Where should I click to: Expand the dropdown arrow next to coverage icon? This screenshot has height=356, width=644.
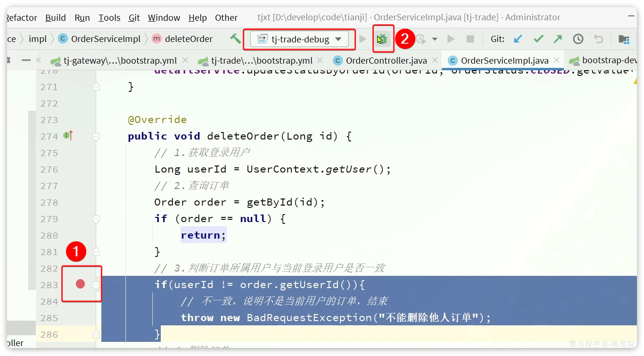435,39
